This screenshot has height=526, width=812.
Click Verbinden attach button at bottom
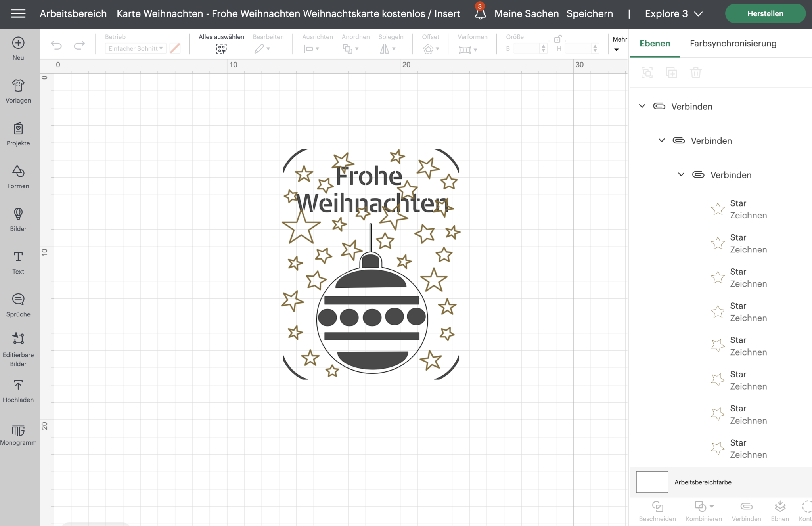[746, 511]
